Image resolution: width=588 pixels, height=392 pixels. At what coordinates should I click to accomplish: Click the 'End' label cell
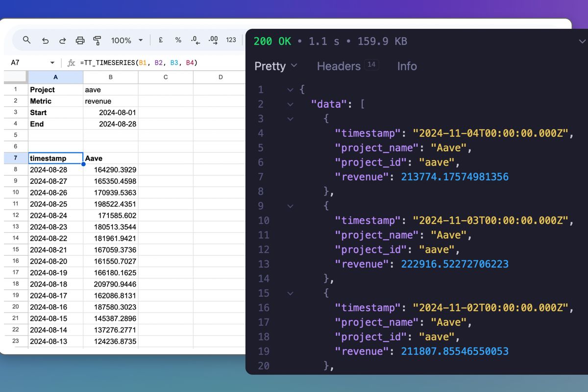[x=55, y=124]
